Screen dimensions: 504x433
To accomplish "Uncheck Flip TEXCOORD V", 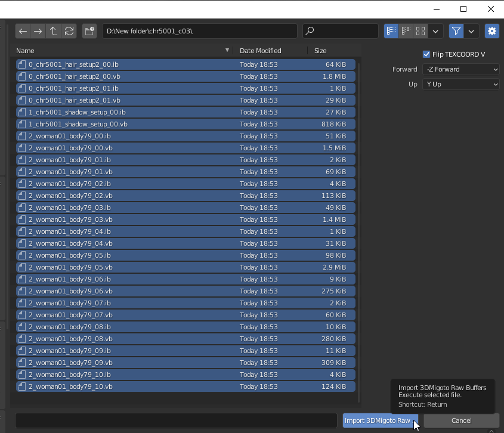I will 426,54.
